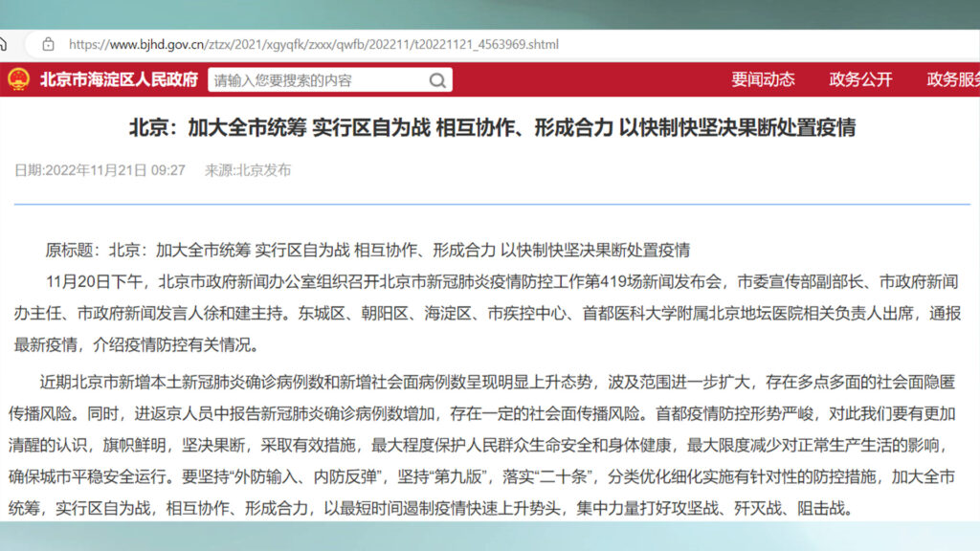Click the cut-off icon left of address bar
This screenshot has width=980, height=551.
tap(4, 44)
